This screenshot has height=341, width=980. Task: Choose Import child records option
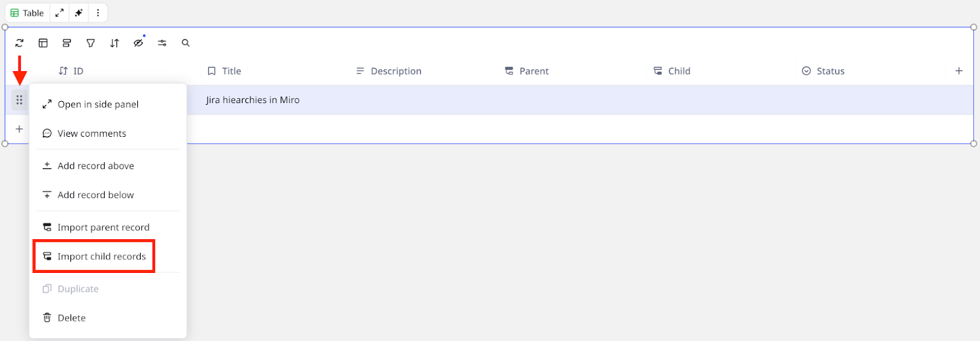click(x=102, y=256)
